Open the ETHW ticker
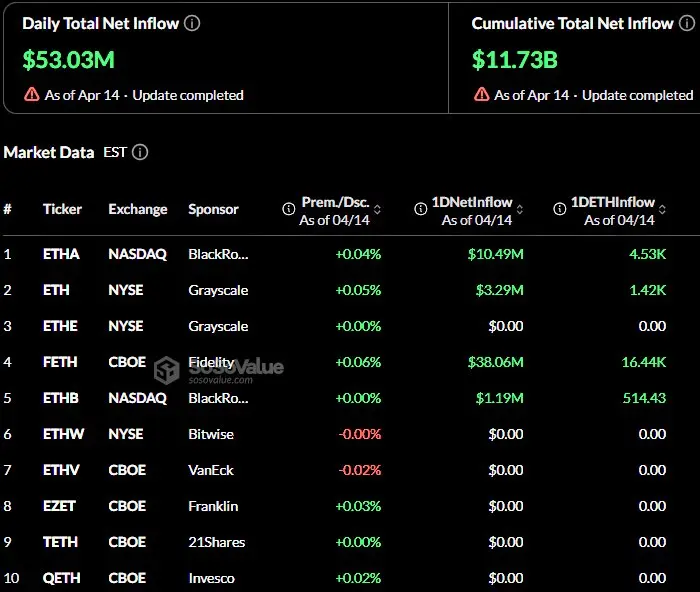This screenshot has width=700, height=592. (63, 434)
